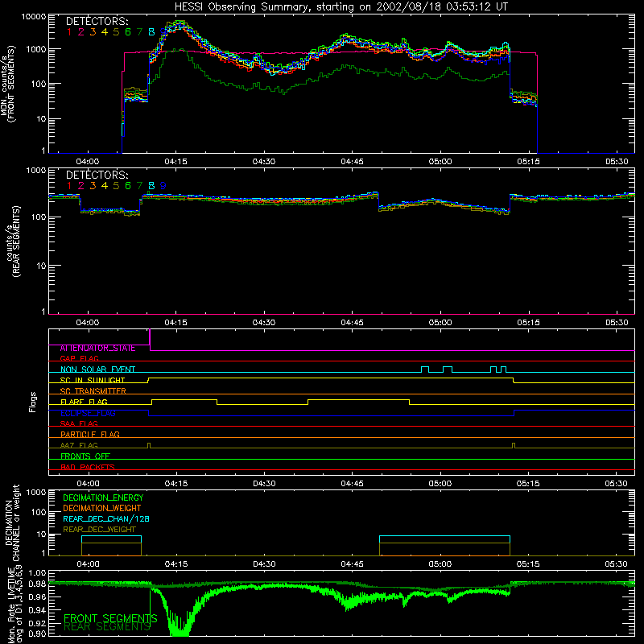The width and height of the screenshot is (644, 644).
Task: Click the DECIMATION_WEIGHT legend entry
Action: click(x=102, y=508)
